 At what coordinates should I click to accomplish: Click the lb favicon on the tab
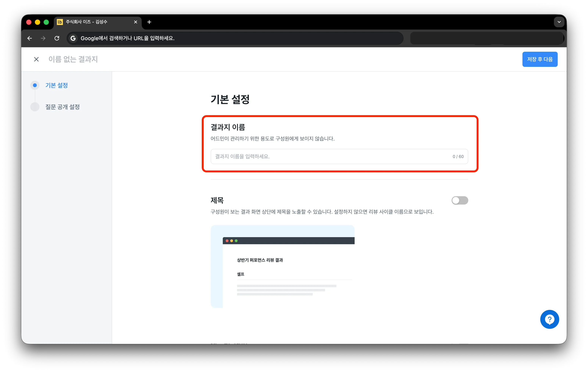(x=60, y=22)
